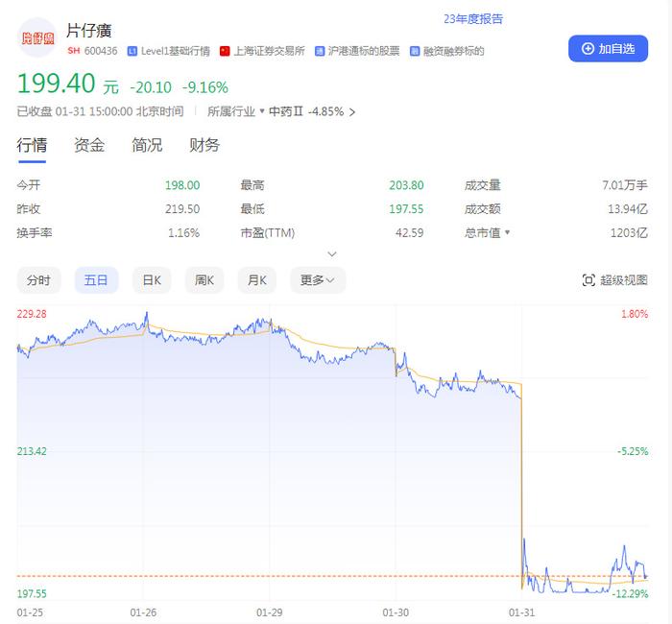Click the plus icon in 加自选 button
The height and width of the screenshot is (624, 672).
[x=588, y=49]
